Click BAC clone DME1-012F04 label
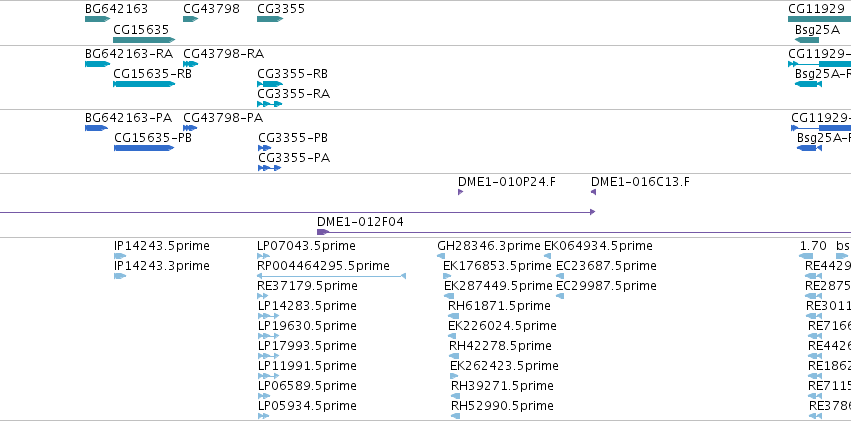Image resolution: width=851 pixels, height=421 pixels. pos(360,222)
